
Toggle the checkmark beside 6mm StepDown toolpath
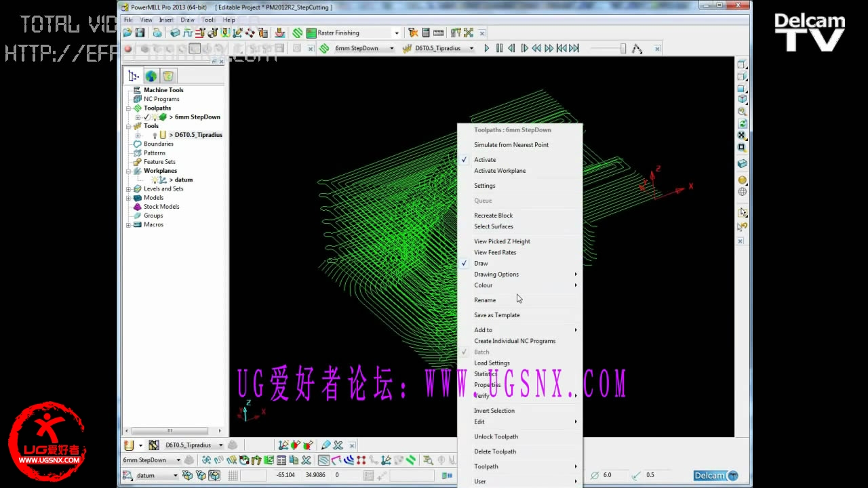coord(146,117)
